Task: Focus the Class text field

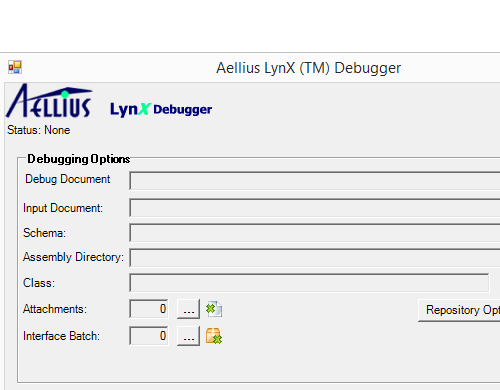Action: coord(309,283)
